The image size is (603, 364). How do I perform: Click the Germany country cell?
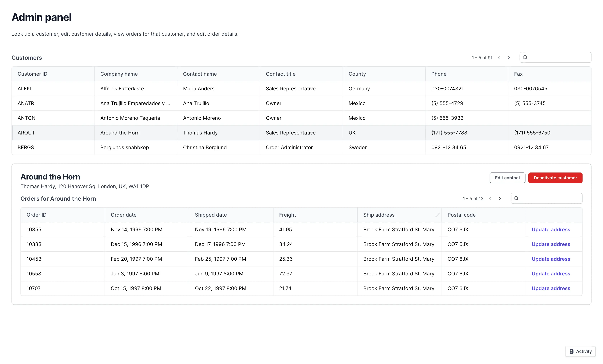[x=384, y=89]
